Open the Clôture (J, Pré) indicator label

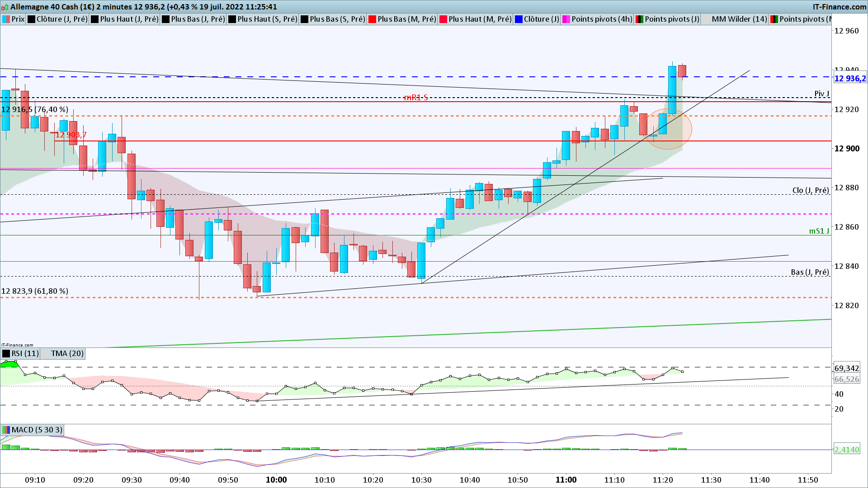[x=61, y=19]
